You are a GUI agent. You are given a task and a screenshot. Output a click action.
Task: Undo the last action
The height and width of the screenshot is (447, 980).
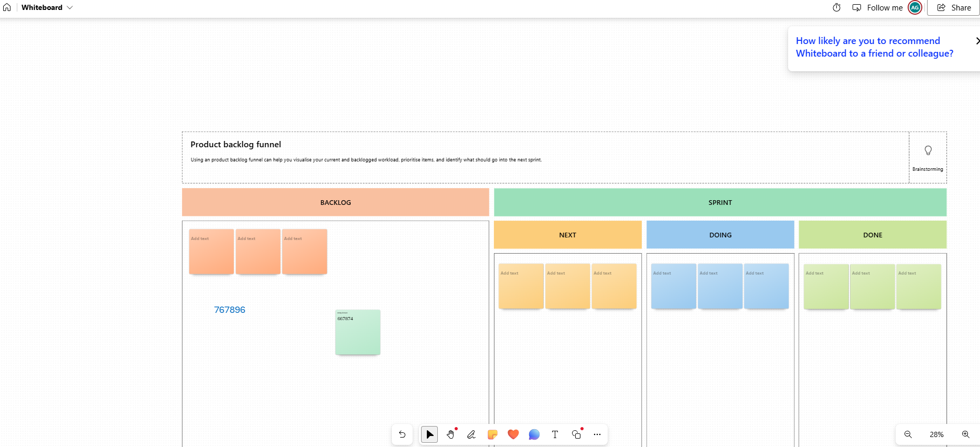[402, 434]
